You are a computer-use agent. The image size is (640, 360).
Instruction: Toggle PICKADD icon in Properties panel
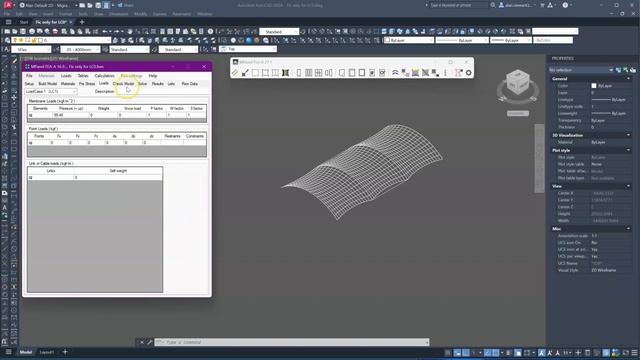click(x=619, y=70)
